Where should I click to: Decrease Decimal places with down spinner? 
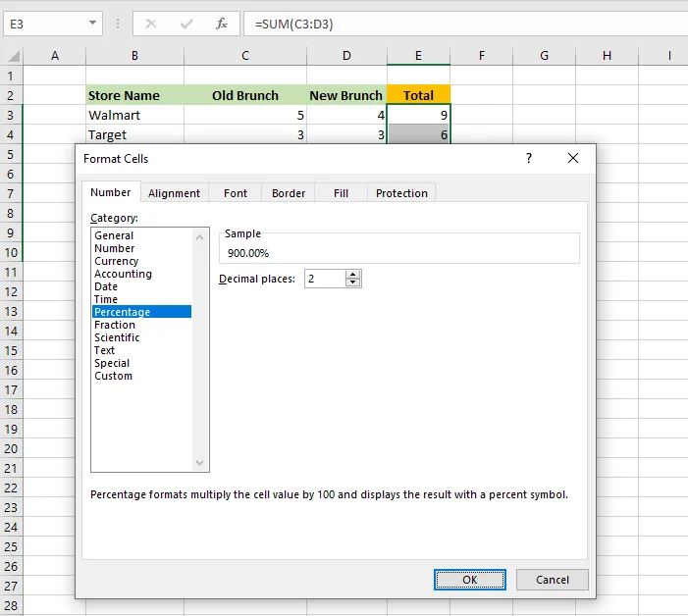coord(352,282)
